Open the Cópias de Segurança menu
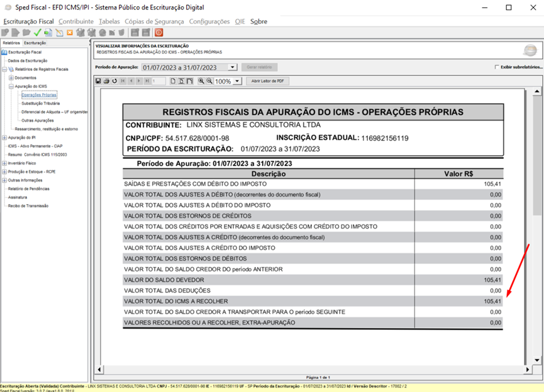This screenshot has width=544, height=392. coord(154,21)
